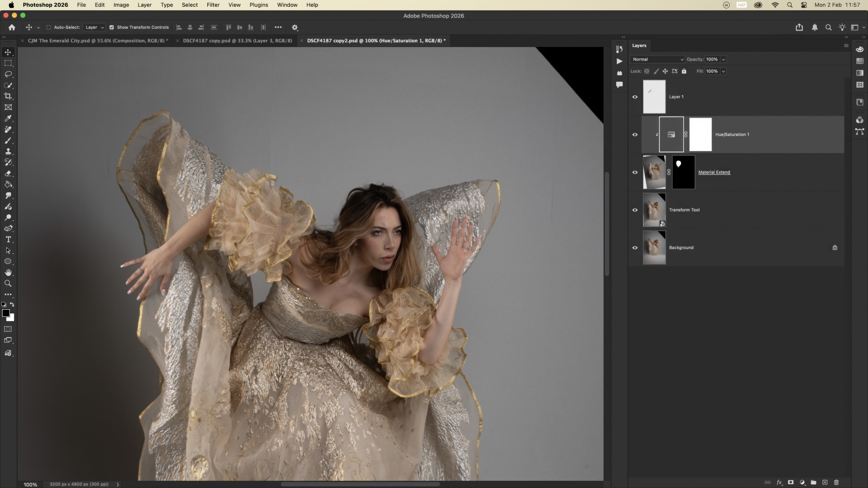Image resolution: width=868 pixels, height=488 pixels.
Task: Select the Eyedropper tool
Action: coord(8,118)
